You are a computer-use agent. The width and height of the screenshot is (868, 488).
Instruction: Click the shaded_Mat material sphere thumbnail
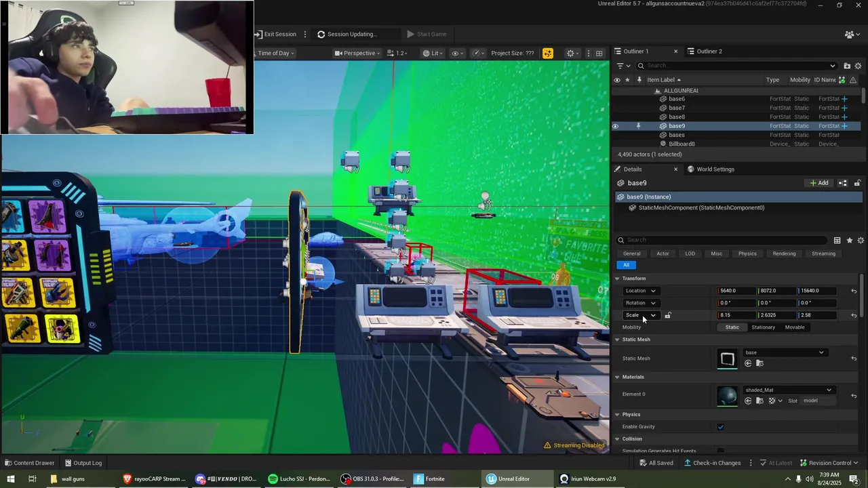[728, 396]
